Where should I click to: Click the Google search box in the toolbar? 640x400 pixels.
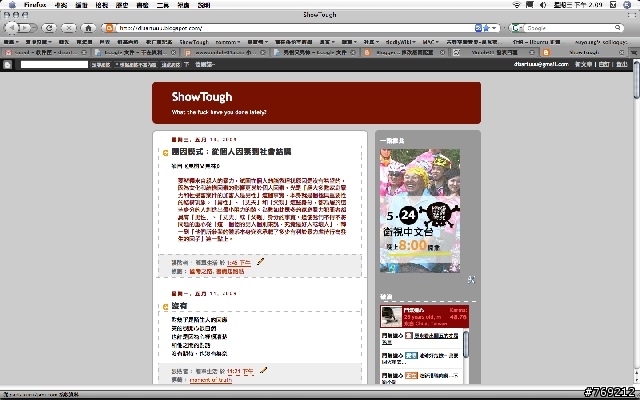(x=569, y=28)
